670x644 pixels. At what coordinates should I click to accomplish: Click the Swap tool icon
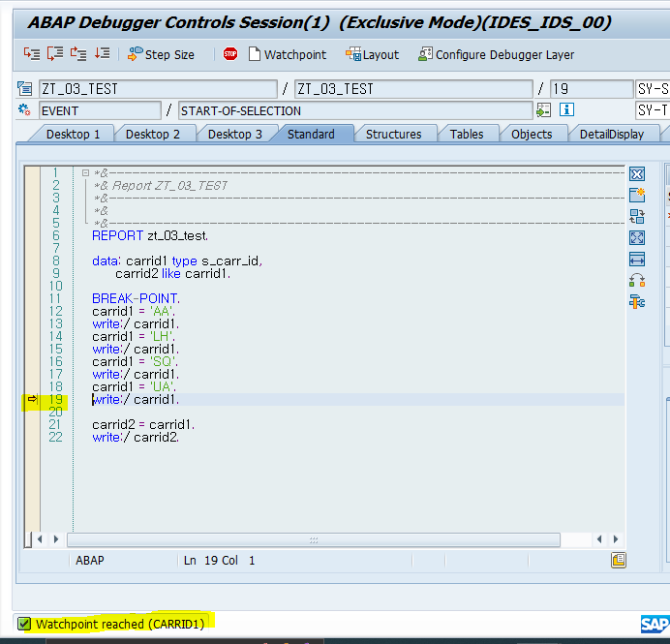637,280
